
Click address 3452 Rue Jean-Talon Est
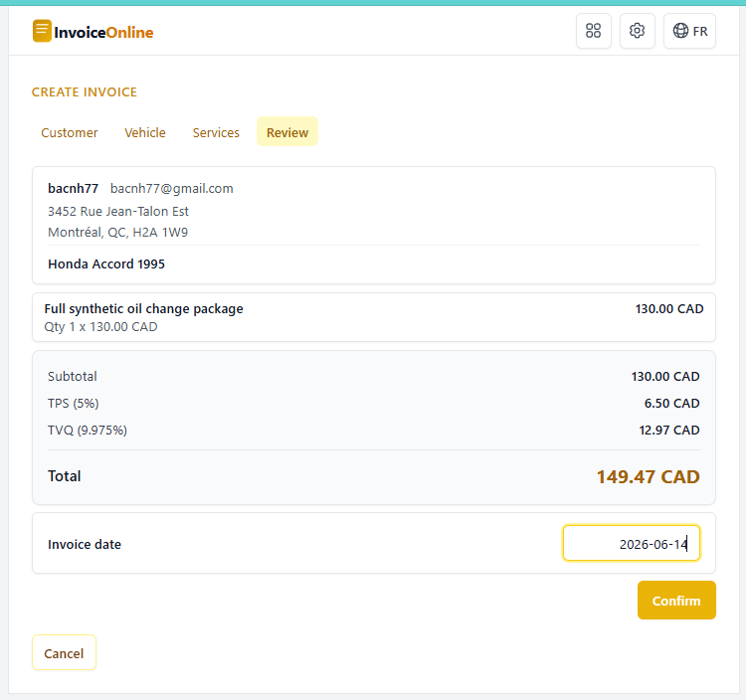118,212
